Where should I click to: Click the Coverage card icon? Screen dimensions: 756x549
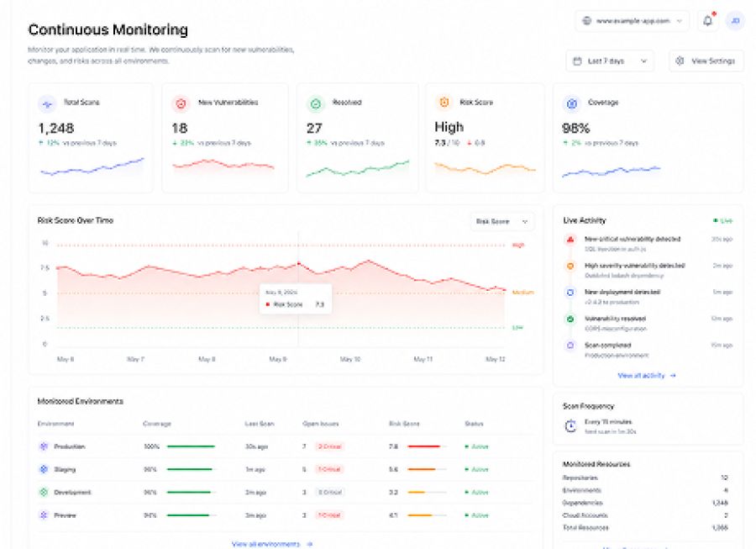(x=572, y=103)
